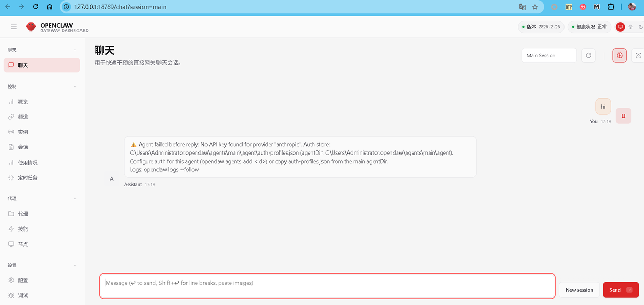Open the 定时任务 cron jobs page
644x305 pixels.
pyautogui.click(x=42, y=178)
